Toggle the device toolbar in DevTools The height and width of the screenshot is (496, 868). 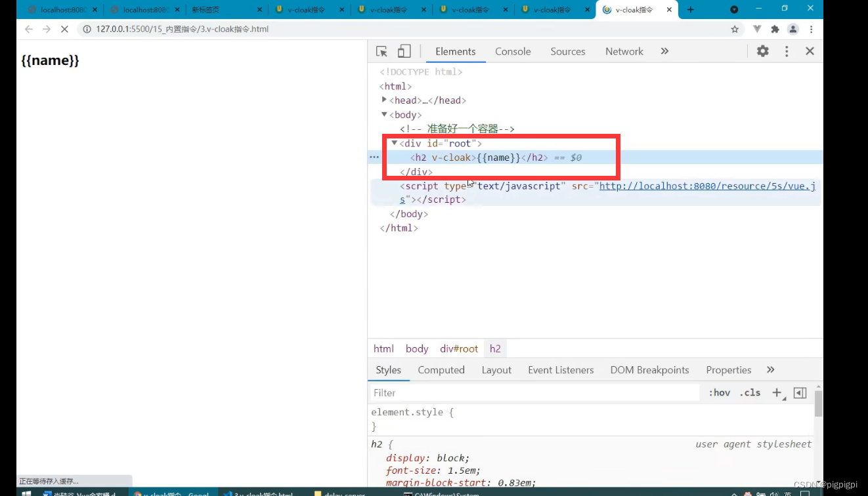[x=404, y=51]
